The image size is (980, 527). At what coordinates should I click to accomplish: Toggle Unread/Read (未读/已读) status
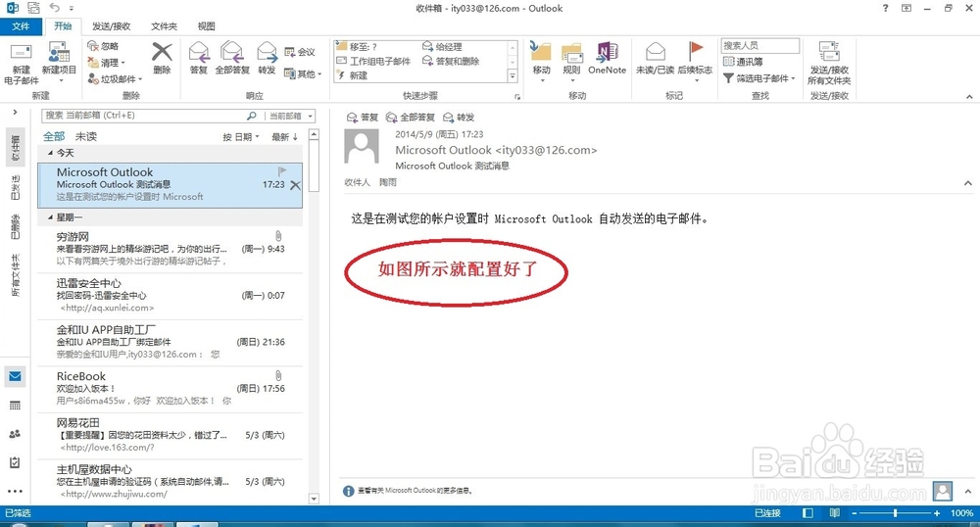coord(655,58)
